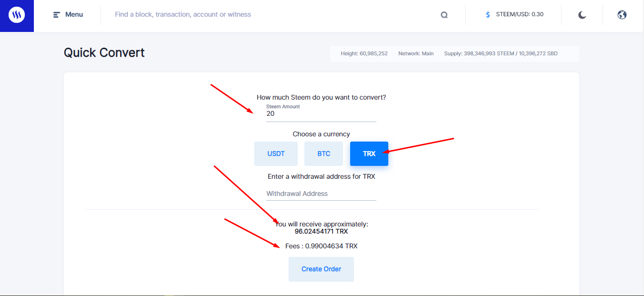
Task: Click "How much Steem do you want to convert?"
Action: (x=321, y=97)
